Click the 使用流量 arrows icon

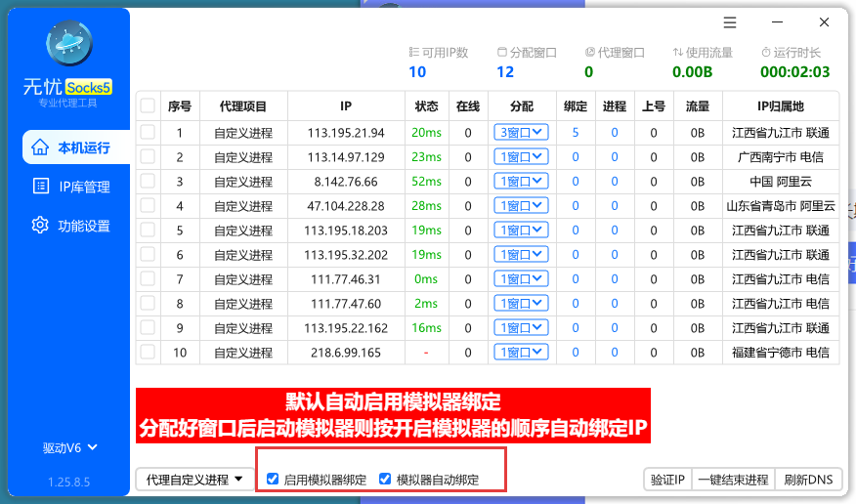click(x=678, y=53)
